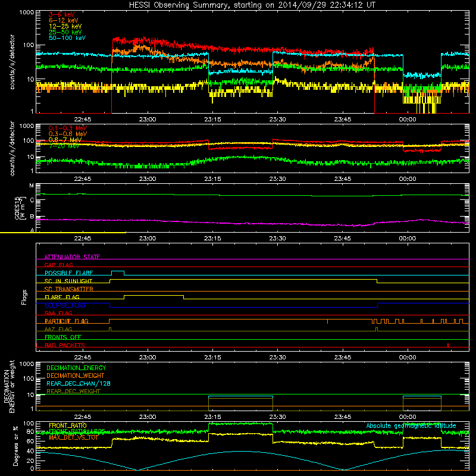This screenshot has height=476, width=476.
Task: Click counts/s/detector axis title of MeV panel
Action: coord(12,148)
